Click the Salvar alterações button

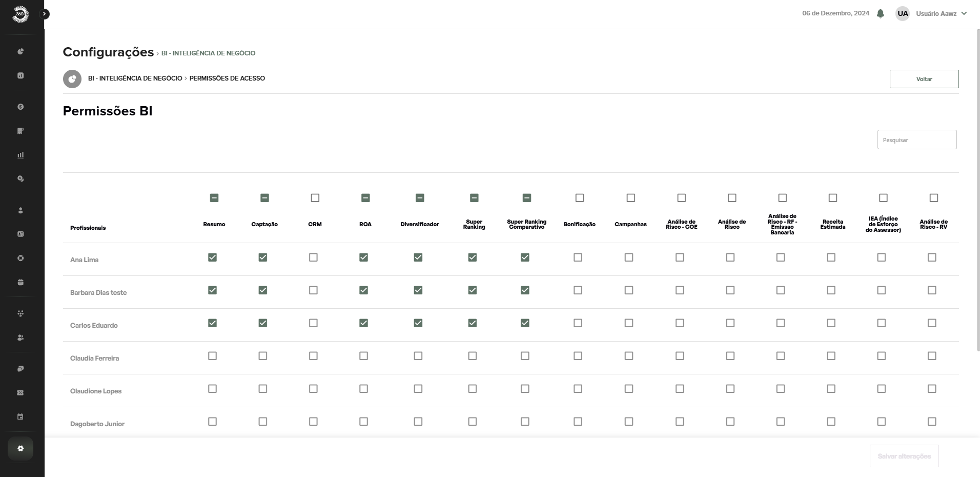tap(904, 456)
